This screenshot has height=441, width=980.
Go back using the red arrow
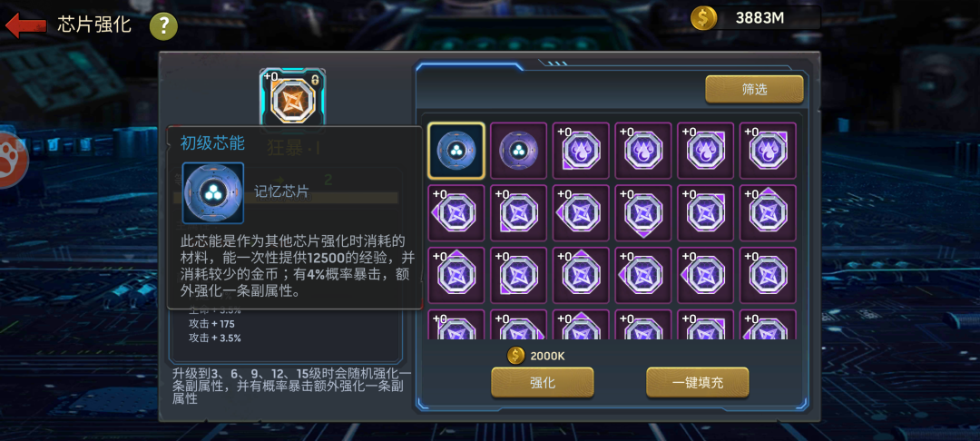click(25, 25)
